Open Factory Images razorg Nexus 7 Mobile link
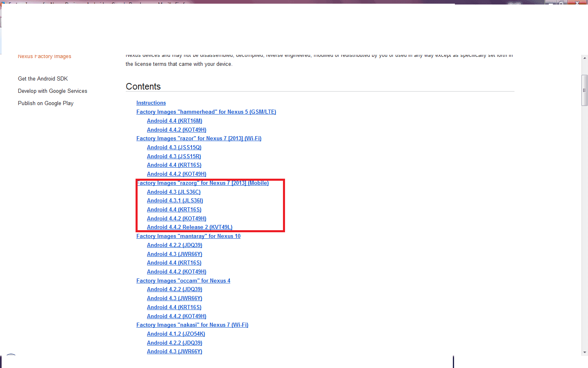Image resolution: width=588 pixels, height=368 pixels. (x=203, y=183)
